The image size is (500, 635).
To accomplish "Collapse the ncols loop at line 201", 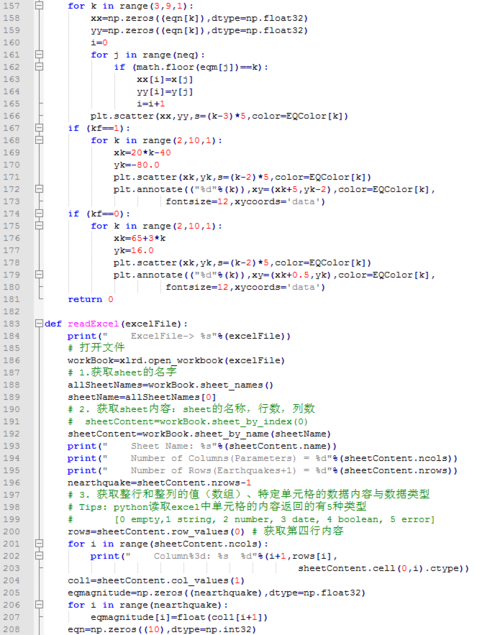I will pos(39,543).
